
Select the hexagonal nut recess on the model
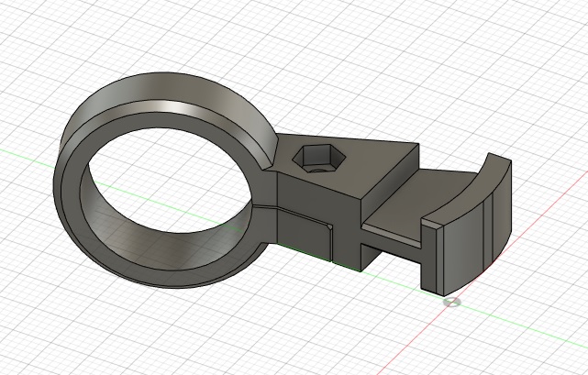318,159
